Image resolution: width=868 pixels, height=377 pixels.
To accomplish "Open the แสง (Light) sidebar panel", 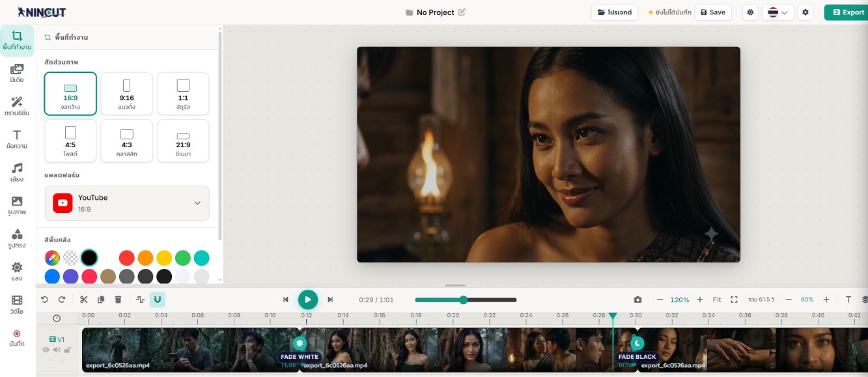I will point(17,272).
